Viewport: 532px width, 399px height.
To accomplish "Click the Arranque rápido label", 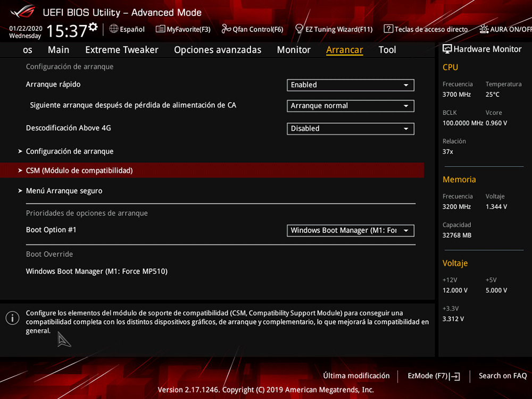I will [x=53, y=85].
